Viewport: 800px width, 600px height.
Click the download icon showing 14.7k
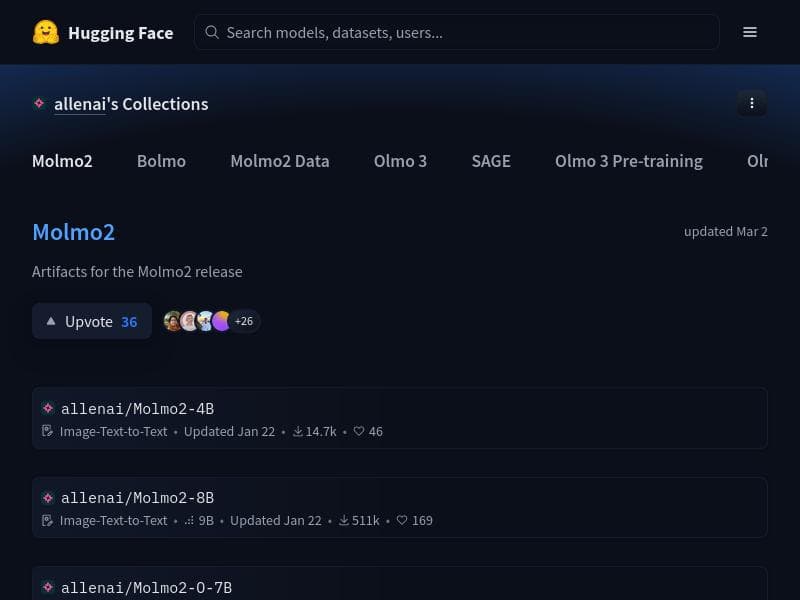[x=297, y=432]
